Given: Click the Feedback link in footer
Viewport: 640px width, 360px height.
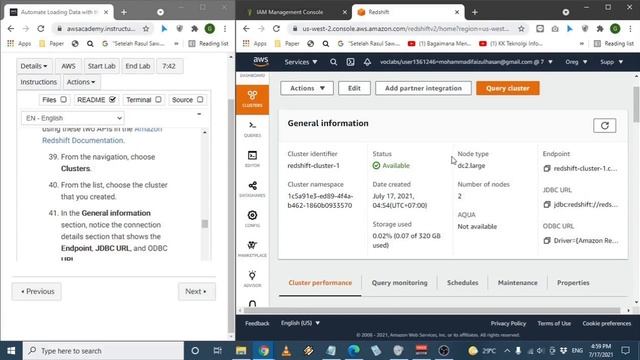Looking at the screenshot, I should pos(257,323).
